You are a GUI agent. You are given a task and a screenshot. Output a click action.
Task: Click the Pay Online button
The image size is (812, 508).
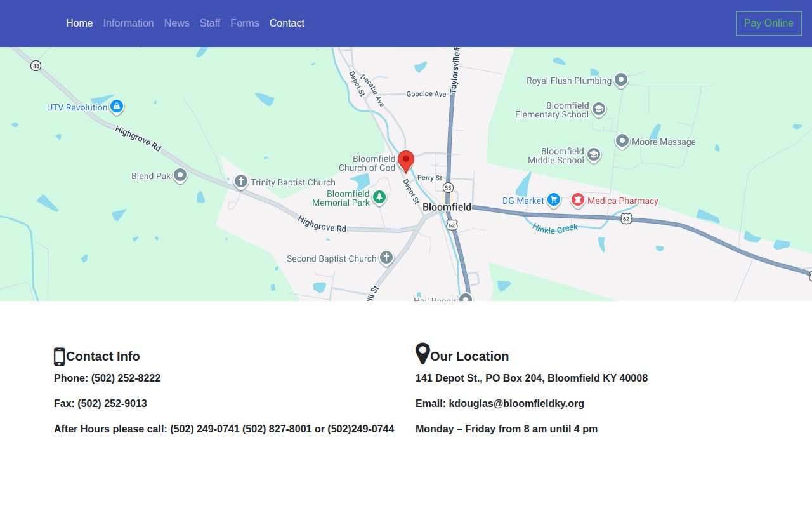769,23
